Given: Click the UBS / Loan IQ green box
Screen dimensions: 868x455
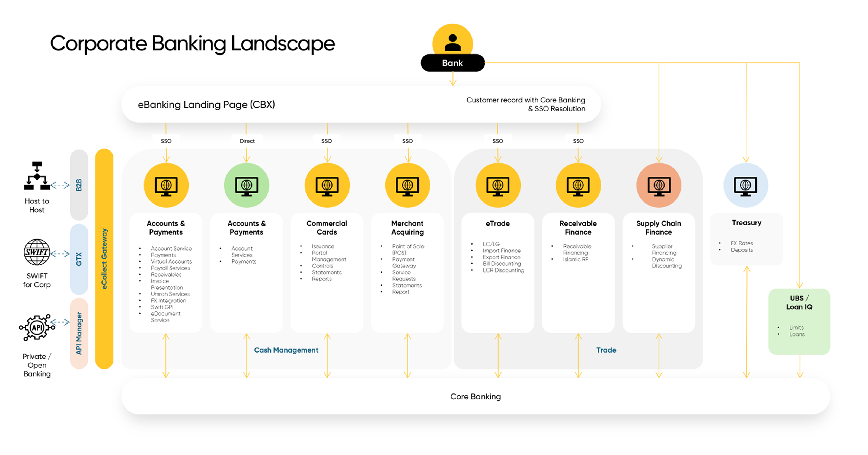Looking at the screenshot, I should pyautogui.click(x=799, y=321).
